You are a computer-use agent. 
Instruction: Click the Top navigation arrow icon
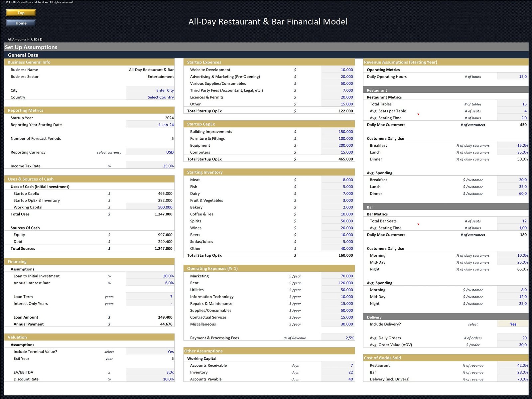21,13
